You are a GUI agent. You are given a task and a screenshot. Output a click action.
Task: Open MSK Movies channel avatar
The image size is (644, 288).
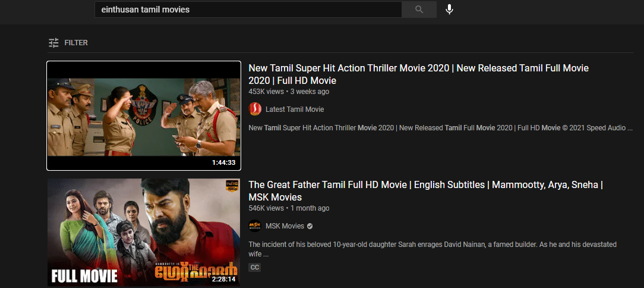click(255, 226)
